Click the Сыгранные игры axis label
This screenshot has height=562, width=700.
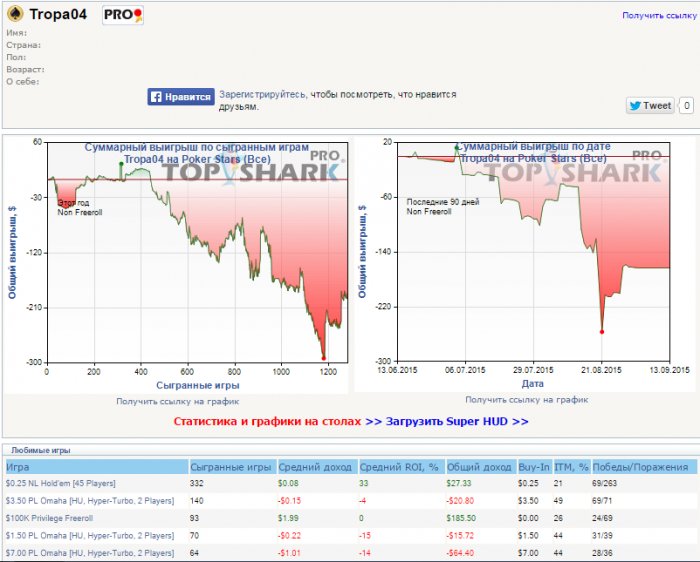click(198, 385)
